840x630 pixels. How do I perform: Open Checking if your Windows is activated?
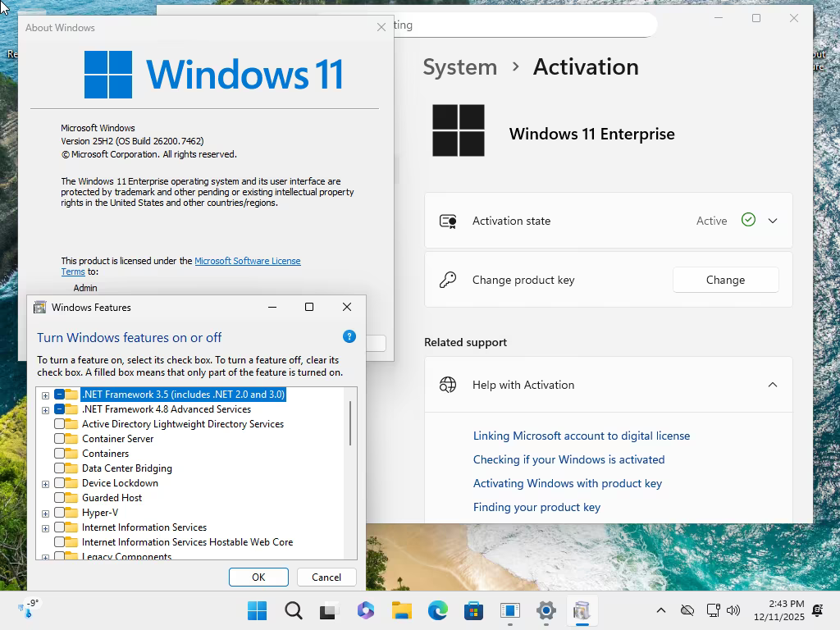tap(568, 459)
